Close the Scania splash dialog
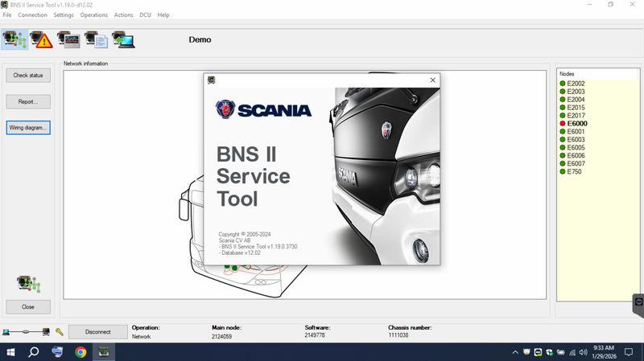Screen dimensions: 644x361 coord(433,80)
